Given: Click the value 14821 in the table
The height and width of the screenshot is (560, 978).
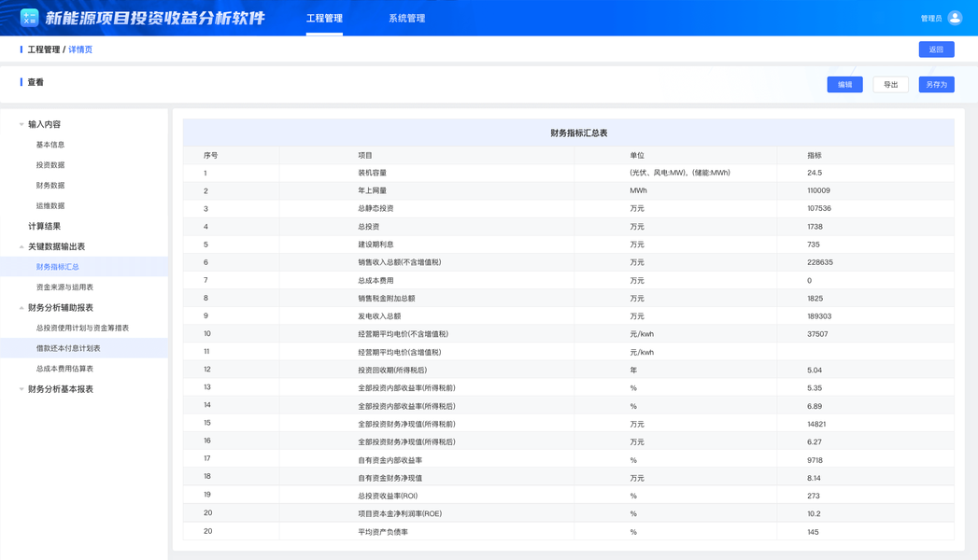Looking at the screenshot, I should click(x=816, y=425).
